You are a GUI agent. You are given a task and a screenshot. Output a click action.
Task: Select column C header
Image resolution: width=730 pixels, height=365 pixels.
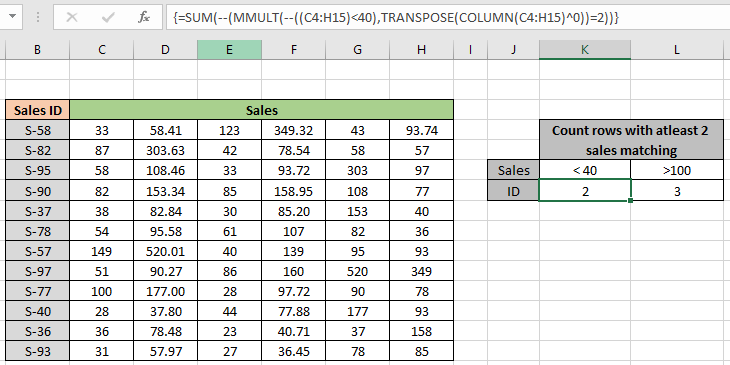point(101,50)
